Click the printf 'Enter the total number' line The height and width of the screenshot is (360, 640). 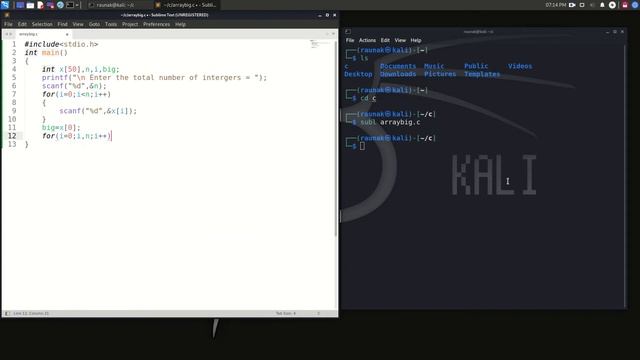[x=154, y=78]
